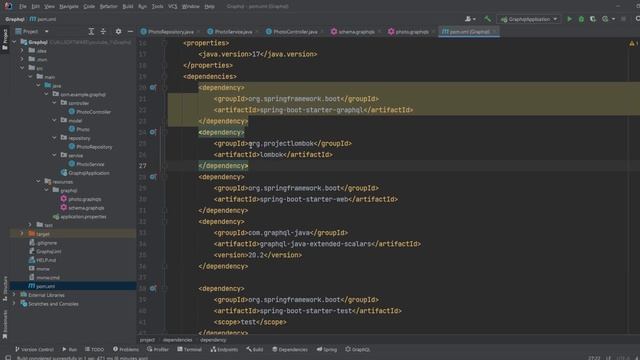Viewport: 640px width, 360px height.
Task: Click gutter icon beside line 38 dependency
Action: 153,288
